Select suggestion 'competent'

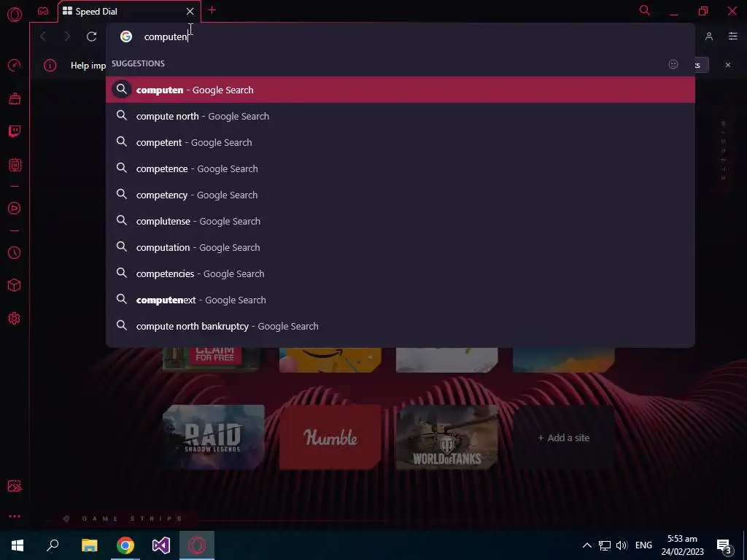pyautogui.click(x=400, y=142)
